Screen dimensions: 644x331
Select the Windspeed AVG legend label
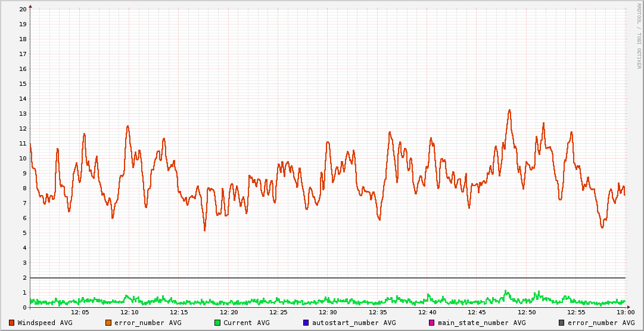(45, 323)
